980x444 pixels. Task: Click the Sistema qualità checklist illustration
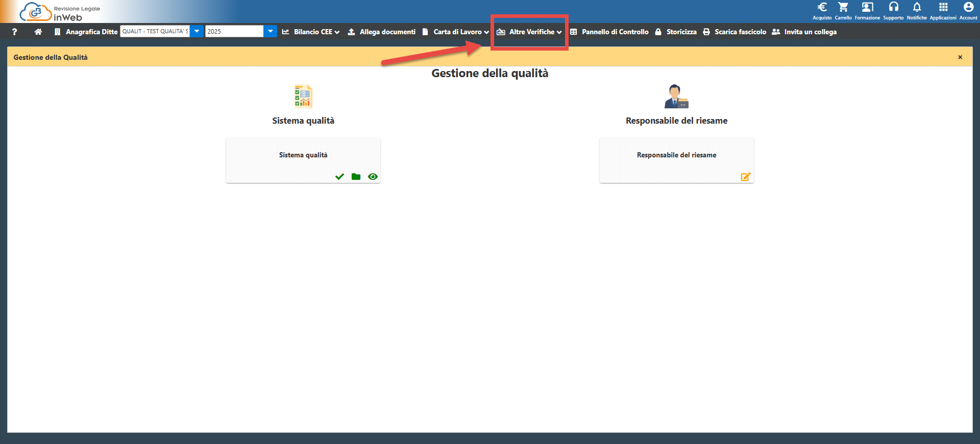(303, 96)
